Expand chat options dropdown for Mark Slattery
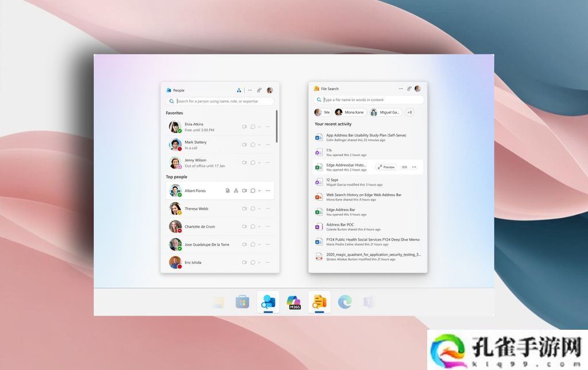588x370 pixels. (x=259, y=144)
